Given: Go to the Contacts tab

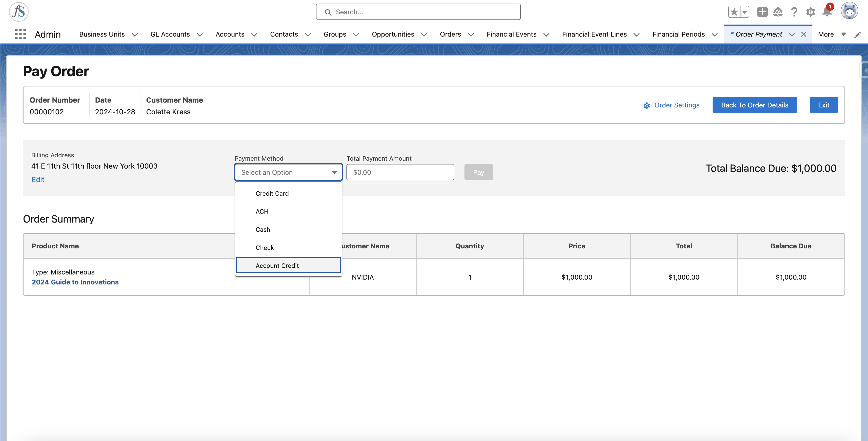Looking at the screenshot, I should (284, 34).
